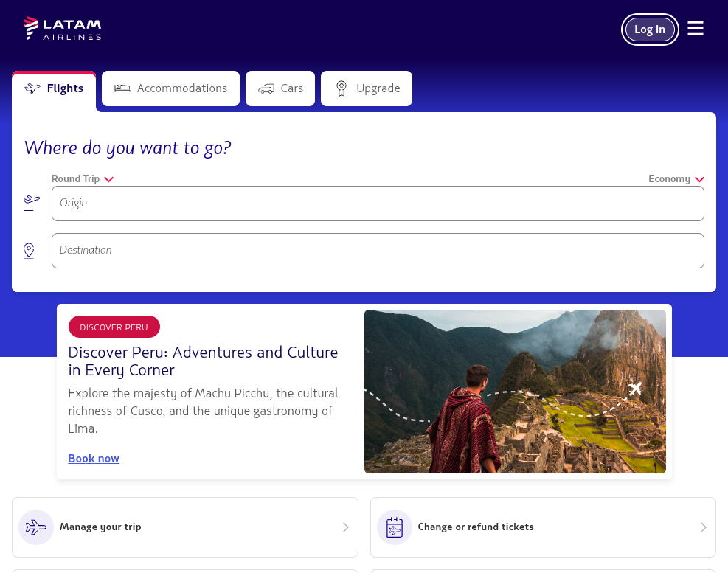Open Change or refund tickets card

[543, 527]
